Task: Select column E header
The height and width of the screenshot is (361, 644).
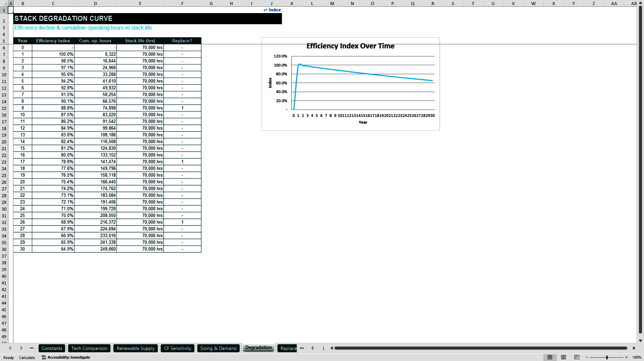Action: click(x=140, y=3)
